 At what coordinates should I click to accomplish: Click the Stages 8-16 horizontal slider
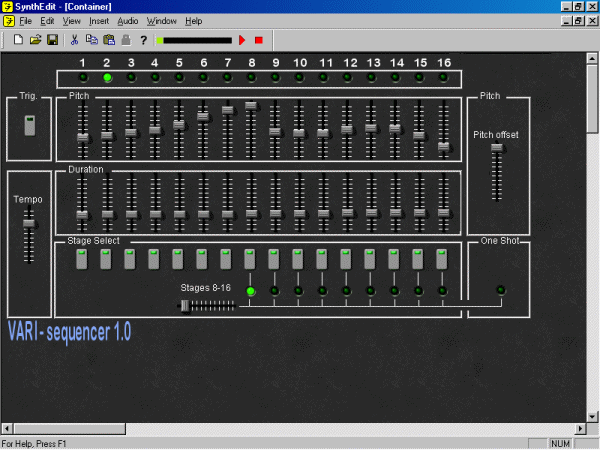[x=185, y=305]
